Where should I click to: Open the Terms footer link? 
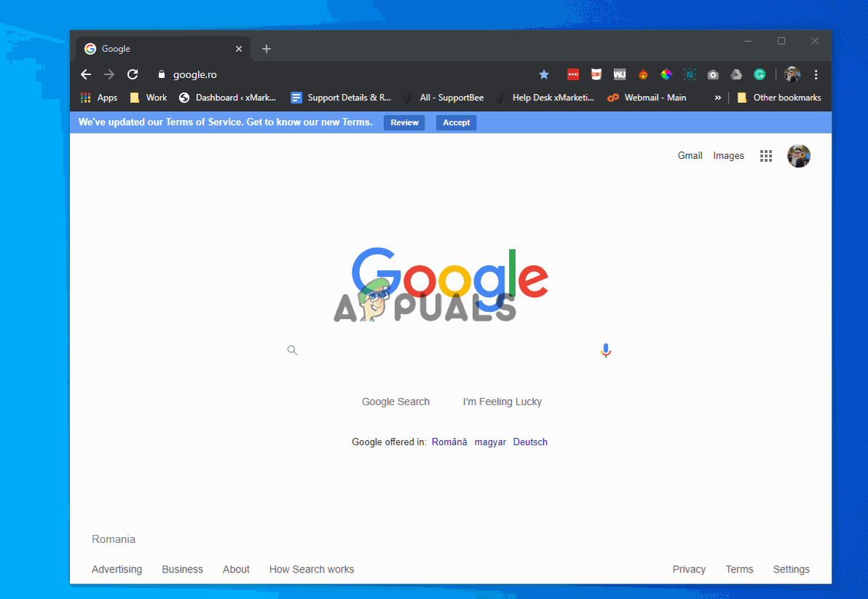(739, 569)
